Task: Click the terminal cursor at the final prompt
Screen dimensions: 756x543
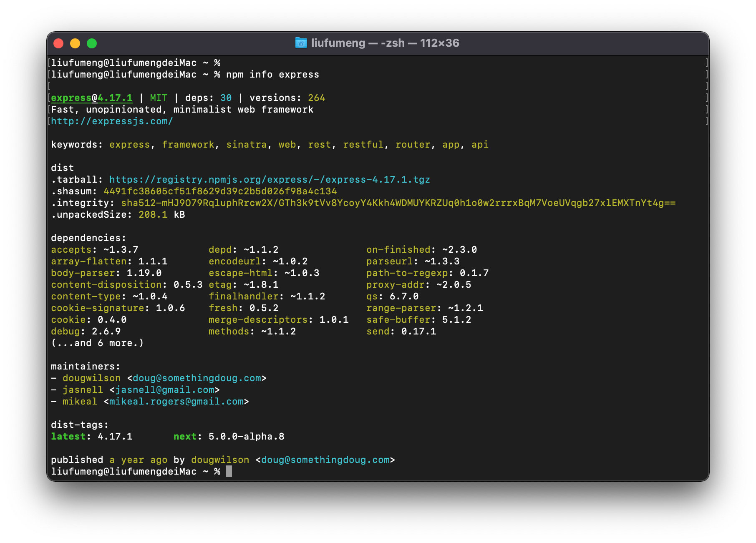Action: 229,472
